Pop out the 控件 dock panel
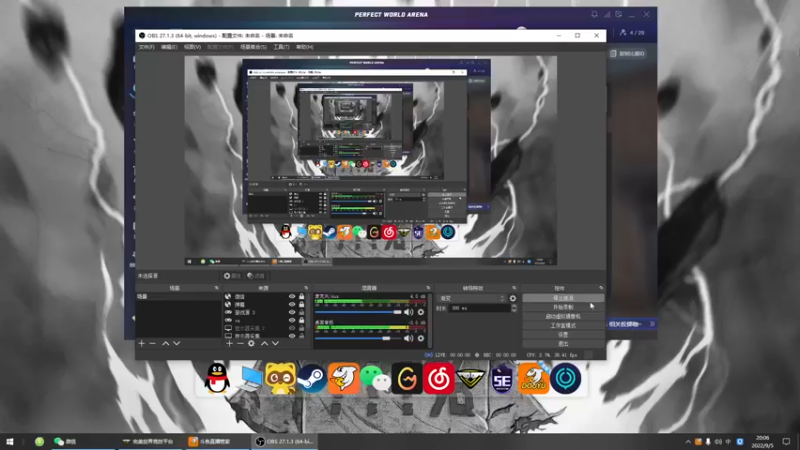Image resolution: width=800 pixels, height=450 pixels. click(x=601, y=288)
